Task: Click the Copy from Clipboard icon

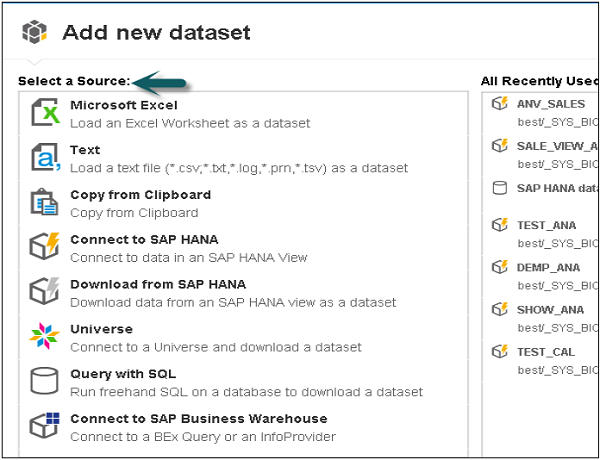Action: [x=45, y=203]
